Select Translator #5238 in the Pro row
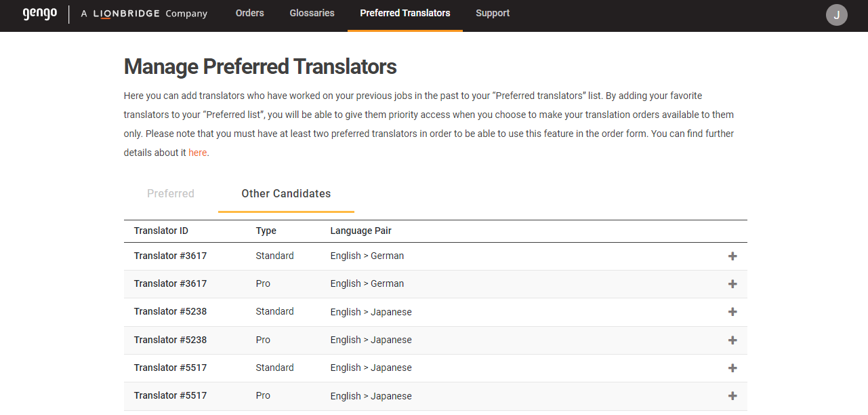The height and width of the screenshot is (415, 868). (x=171, y=340)
